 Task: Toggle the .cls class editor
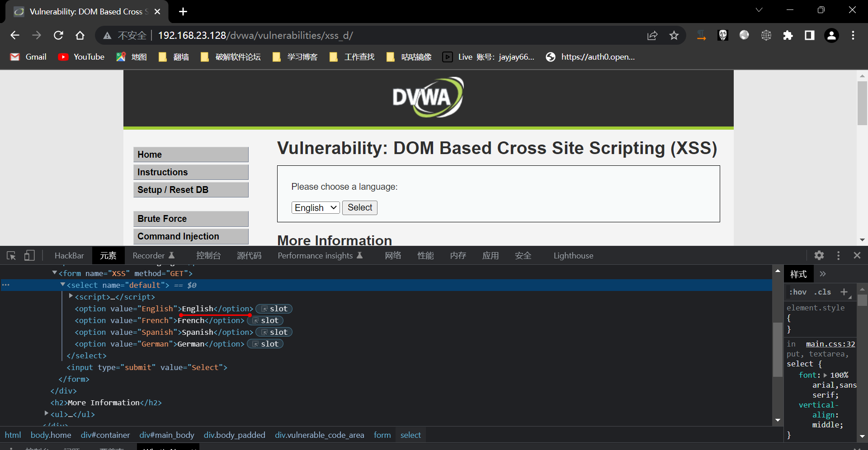point(823,292)
